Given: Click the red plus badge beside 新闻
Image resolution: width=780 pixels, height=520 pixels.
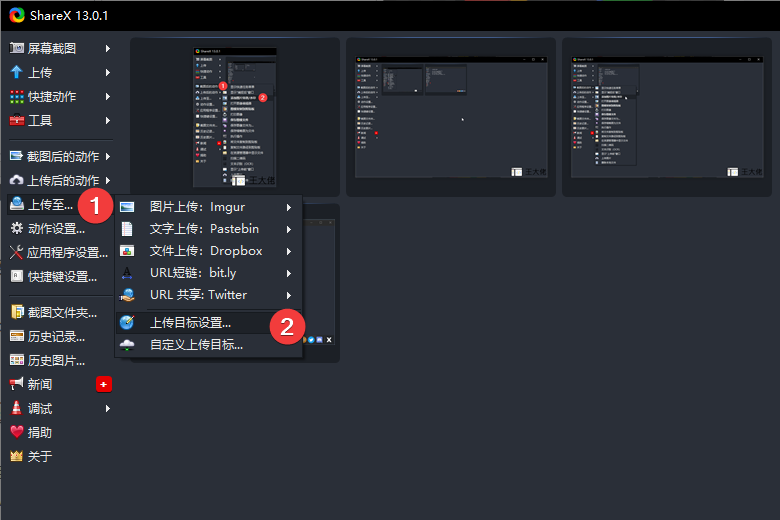Looking at the screenshot, I should click(x=103, y=384).
